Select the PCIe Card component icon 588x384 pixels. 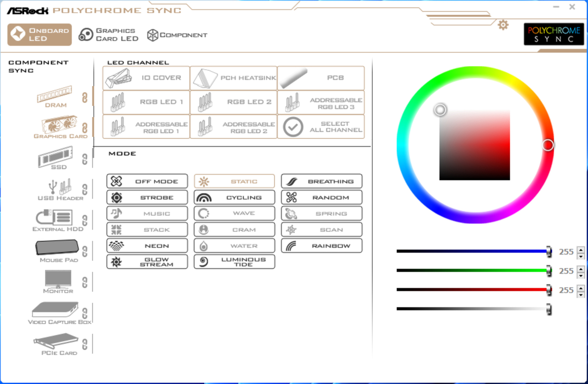point(56,344)
